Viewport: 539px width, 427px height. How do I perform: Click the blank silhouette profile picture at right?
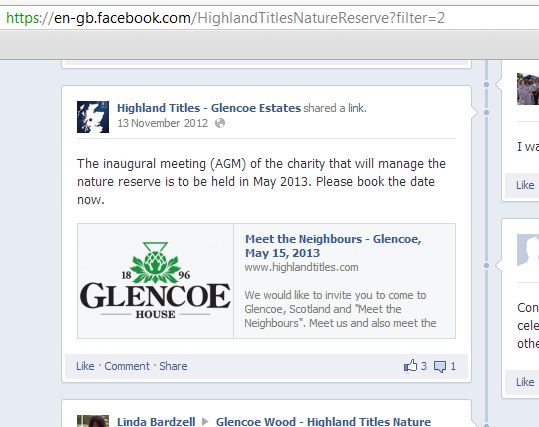[528, 250]
